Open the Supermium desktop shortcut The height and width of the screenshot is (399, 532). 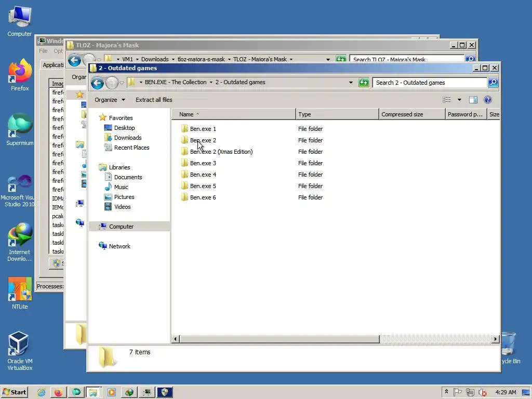click(20, 129)
